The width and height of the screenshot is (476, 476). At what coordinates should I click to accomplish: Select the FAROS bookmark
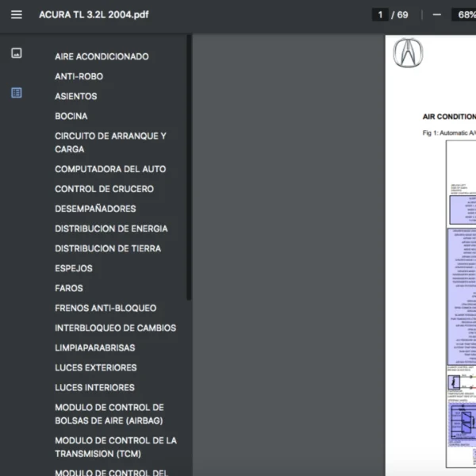pos(69,288)
